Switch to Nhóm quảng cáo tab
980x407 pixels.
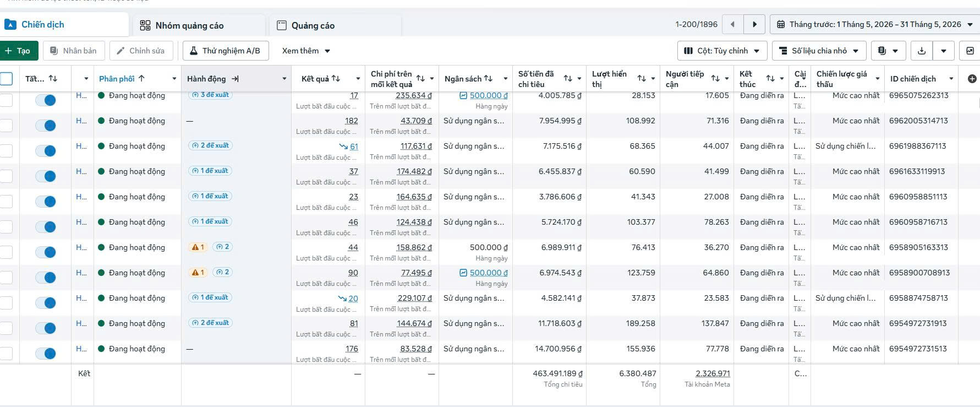[199, 25]
